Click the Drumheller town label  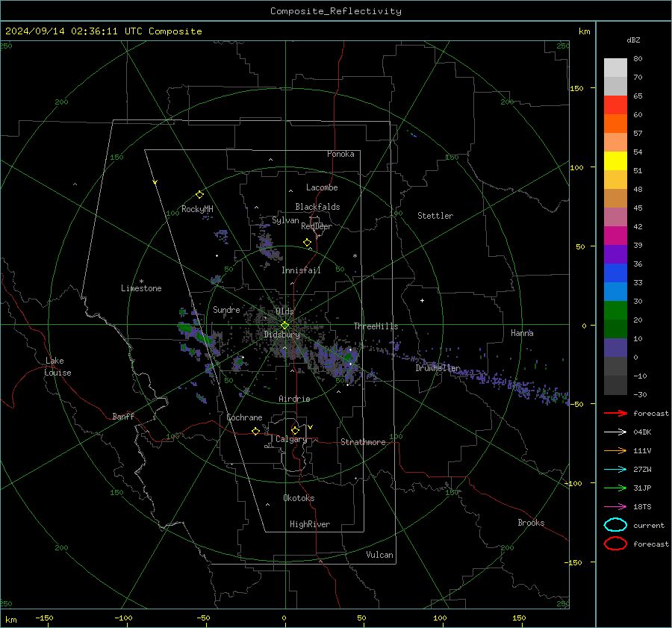pyautogui.click(x=438, y=368)
